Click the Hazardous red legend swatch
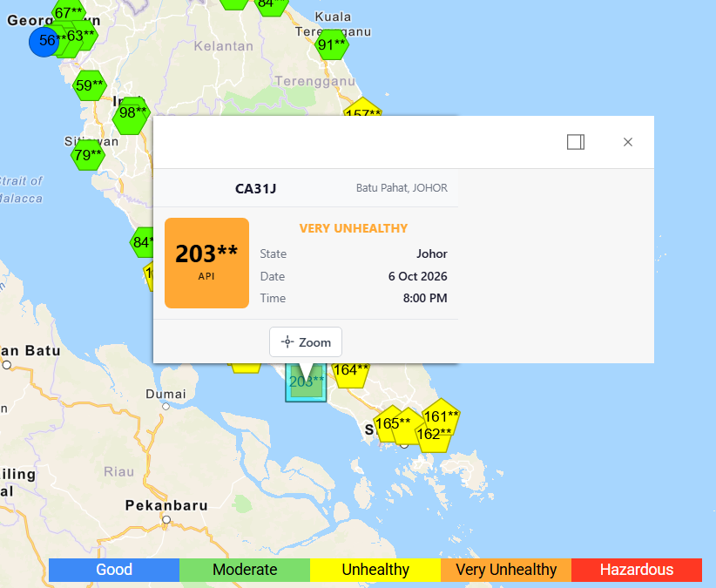This screenshot has width=716, height=588. [637, 570]
